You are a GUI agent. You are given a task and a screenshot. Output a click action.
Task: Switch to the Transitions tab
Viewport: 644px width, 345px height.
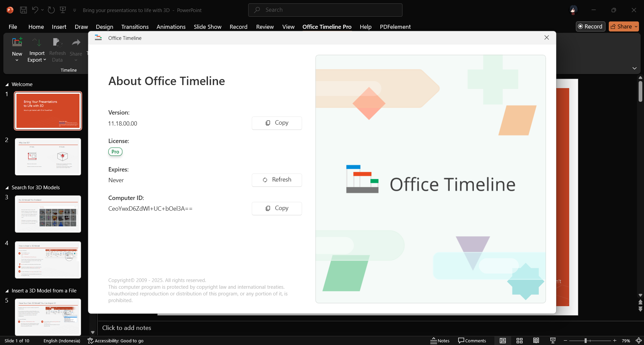pyautogui.click(x=135, y=27)
